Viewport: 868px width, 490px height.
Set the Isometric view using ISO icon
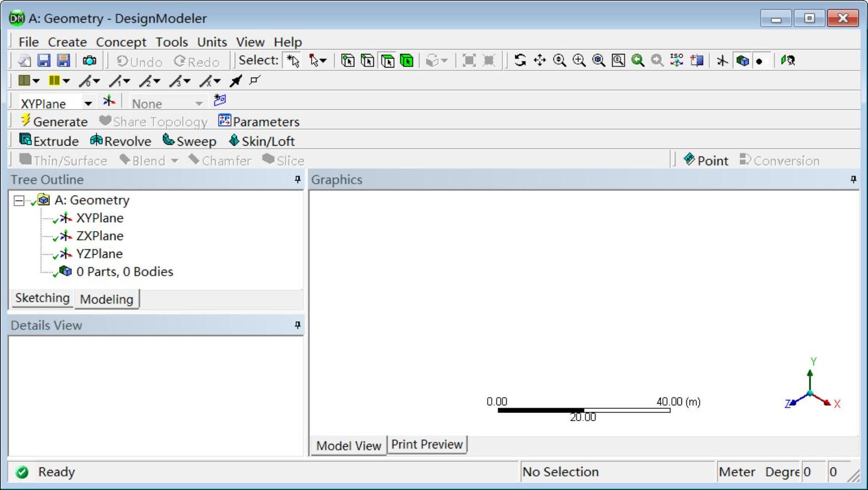677,60
